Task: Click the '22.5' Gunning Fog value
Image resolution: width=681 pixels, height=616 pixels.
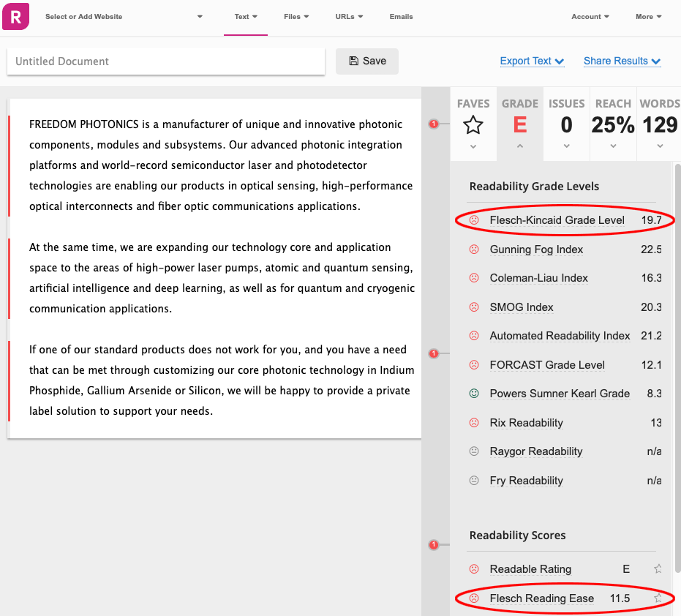Action: coord(652,249)
